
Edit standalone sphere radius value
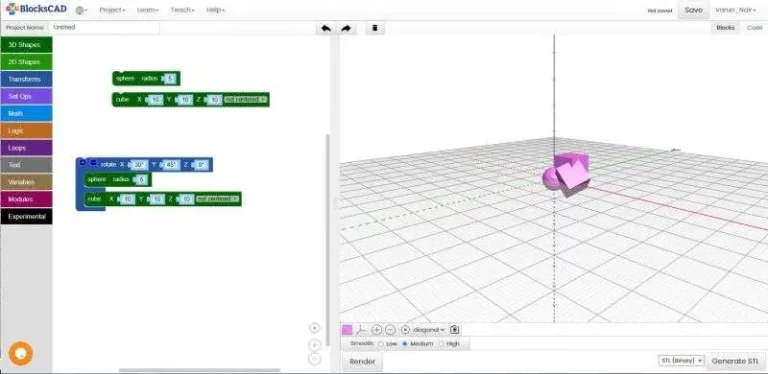click(169, 78)
